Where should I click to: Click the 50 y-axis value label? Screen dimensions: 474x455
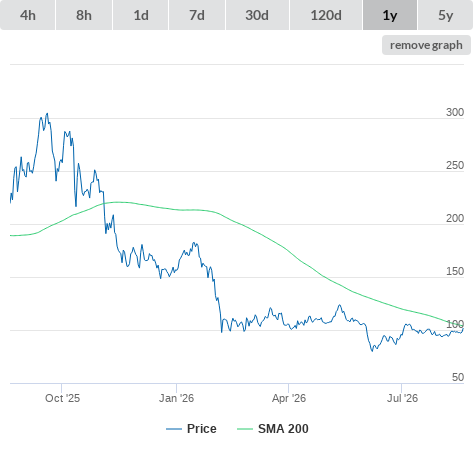[458, 377]
